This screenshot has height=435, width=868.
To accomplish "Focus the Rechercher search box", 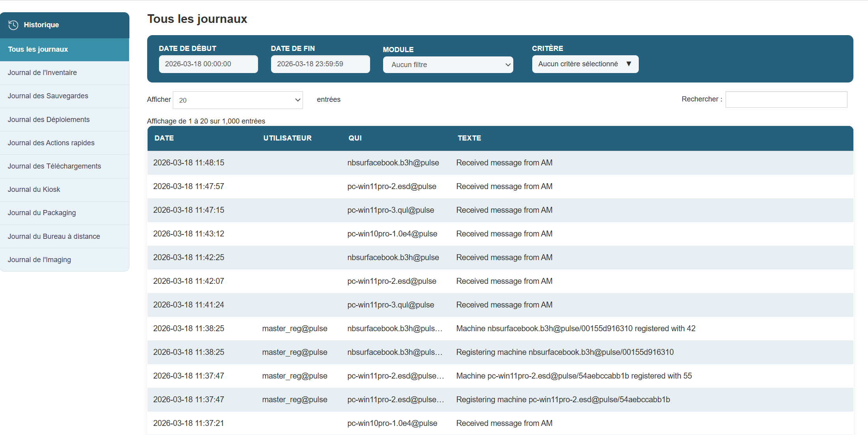I will (786, 99).
